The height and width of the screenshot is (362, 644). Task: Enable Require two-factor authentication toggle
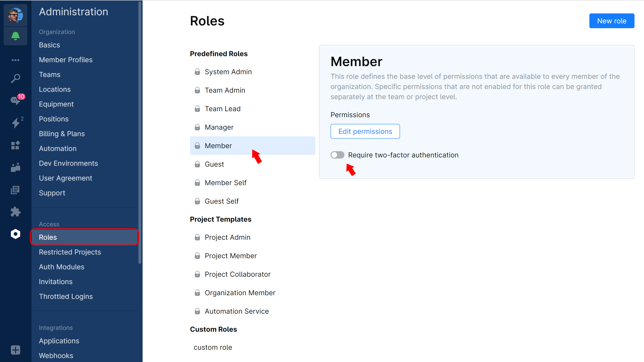tap(337, 155)
